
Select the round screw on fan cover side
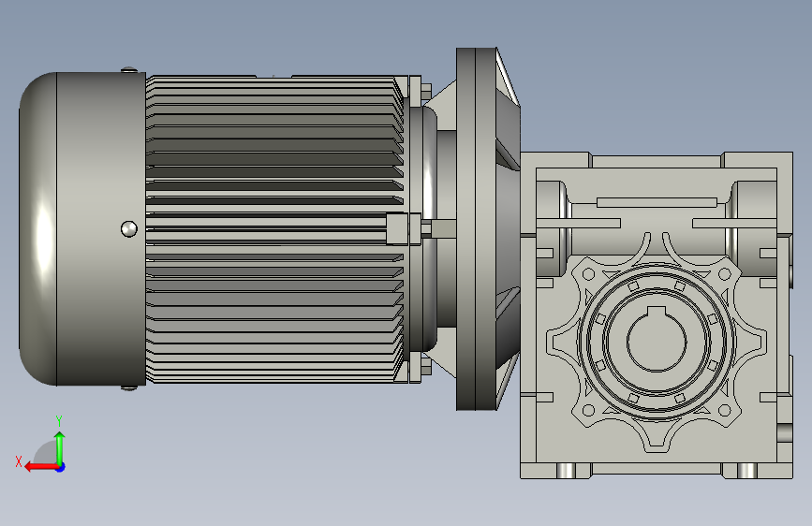129,228
